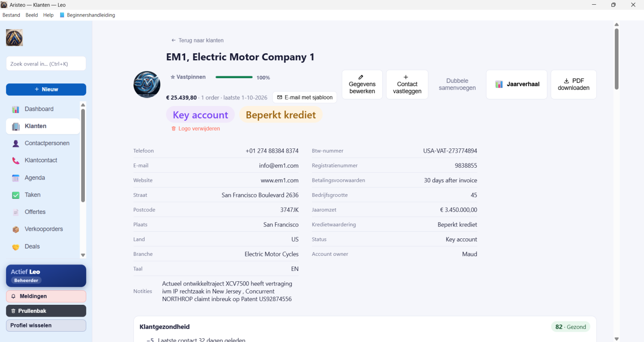This screenshot has width=644, height=342.
Task: Click sidebar scroll down arrow
Action: pyautogui.click(x=83, y=255)
